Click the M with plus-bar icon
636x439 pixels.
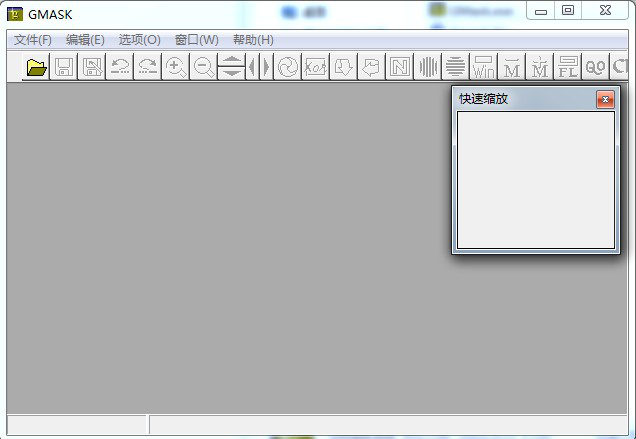(x=539, y=67)
